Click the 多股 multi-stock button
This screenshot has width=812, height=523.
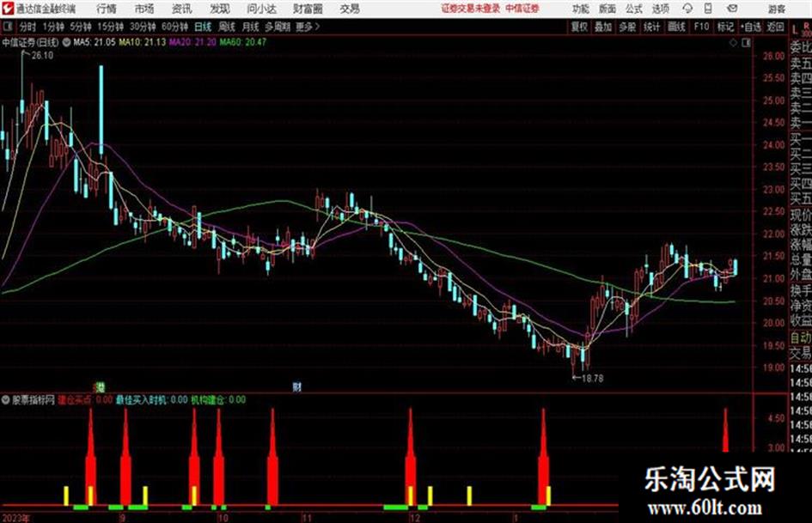(x=627, y=27)
